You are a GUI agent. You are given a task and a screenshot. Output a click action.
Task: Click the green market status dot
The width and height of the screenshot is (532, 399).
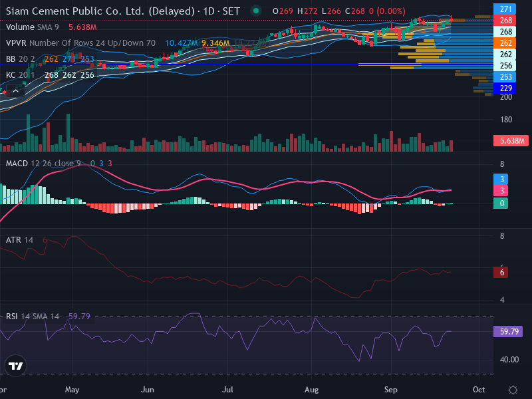tap(256, 11)
